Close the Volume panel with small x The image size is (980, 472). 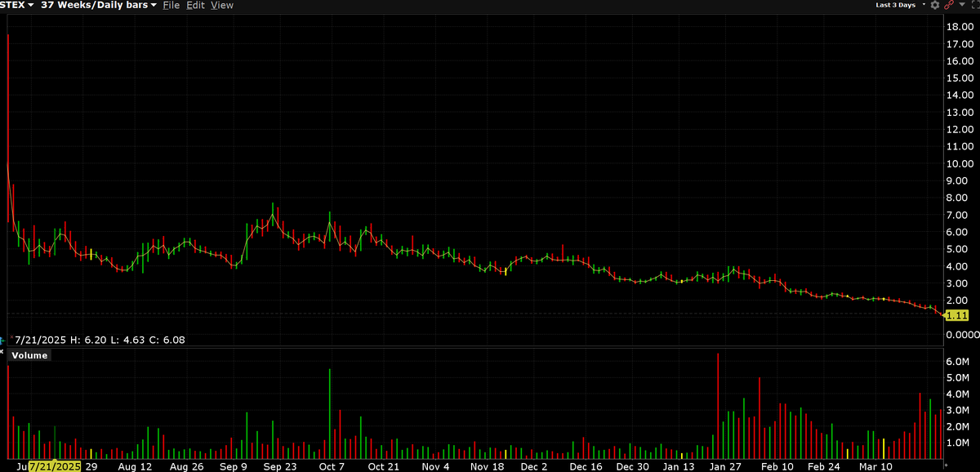click(2, 351)
